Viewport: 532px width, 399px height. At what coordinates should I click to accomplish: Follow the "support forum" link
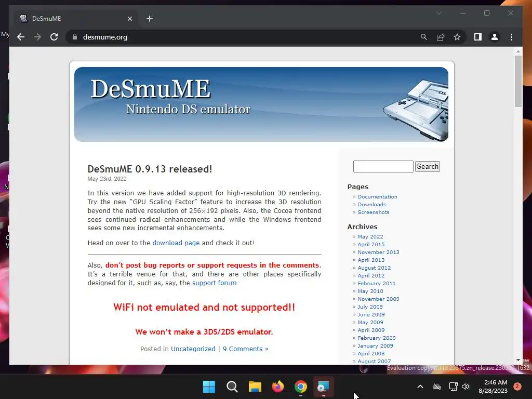[214, 283]
